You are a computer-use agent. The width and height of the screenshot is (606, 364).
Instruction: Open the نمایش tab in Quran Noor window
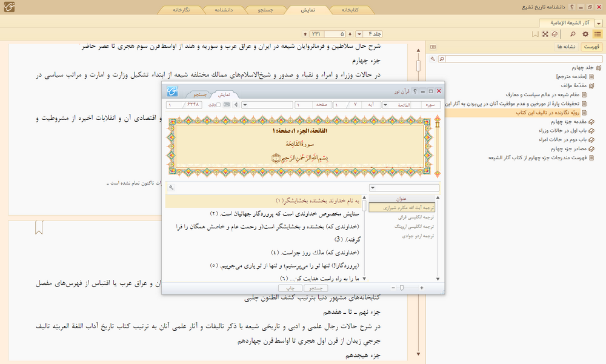[x=224, y=94]
